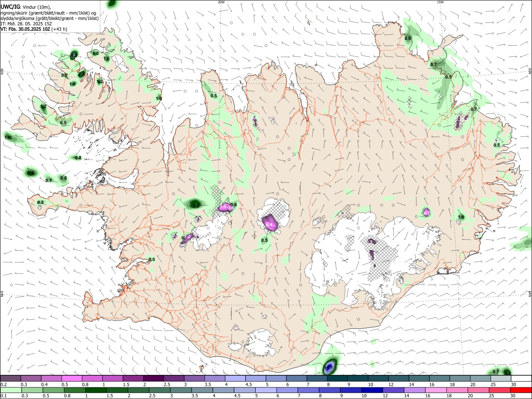Pick the light grey upper swatch between 25 and 30

[x=501, y=379]
